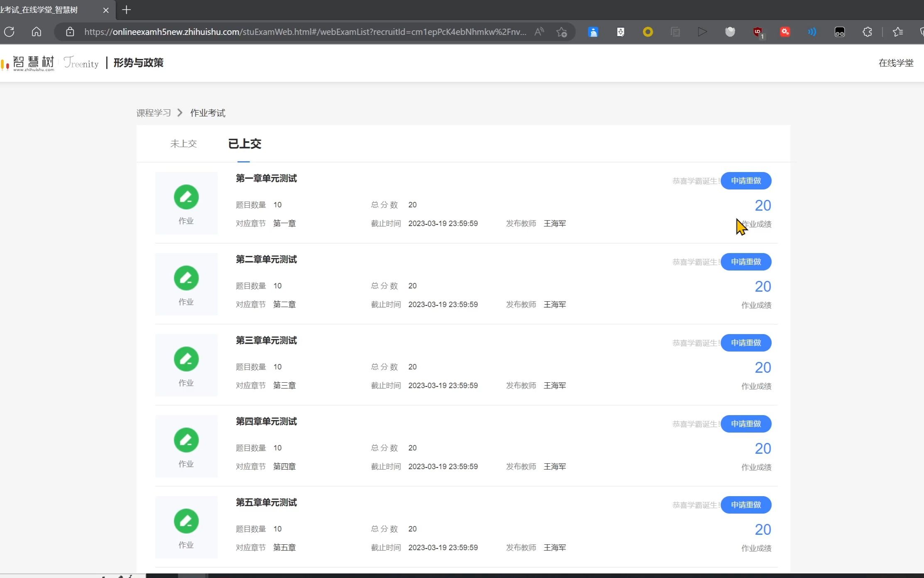This screenshot has height=578, width=924.
Task: Click the green 作业 icon for 第三章单元测试
Action: point(186,359)
